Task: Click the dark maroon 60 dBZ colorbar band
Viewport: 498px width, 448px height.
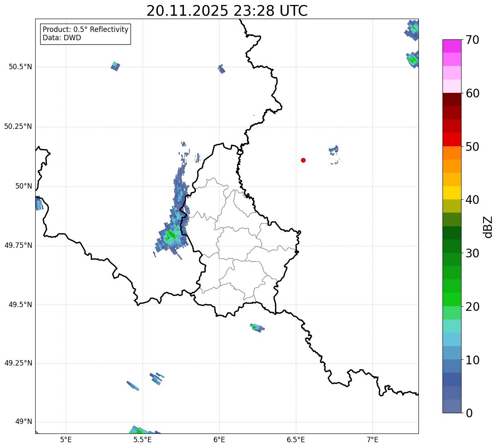Action: click(x=452, y=99)
